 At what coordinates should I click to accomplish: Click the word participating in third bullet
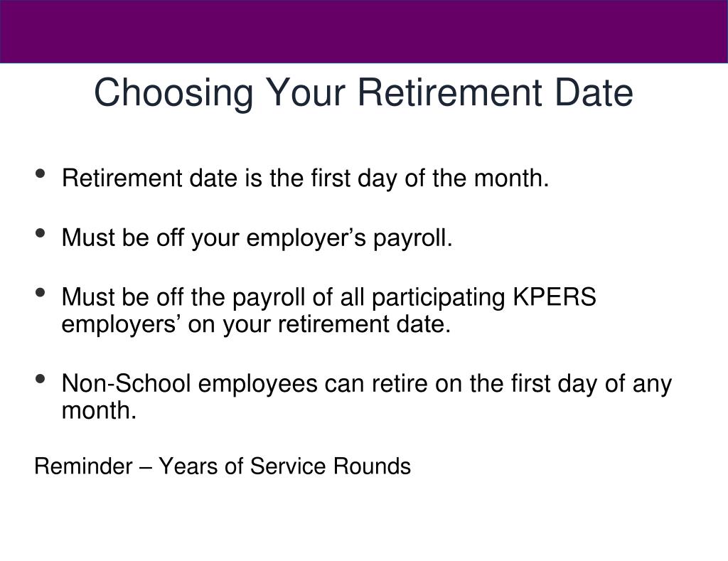click(x=438, y=298)
